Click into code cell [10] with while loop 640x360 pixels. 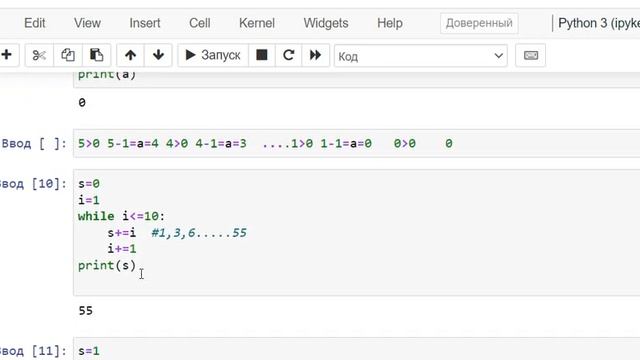click(357, 232)
